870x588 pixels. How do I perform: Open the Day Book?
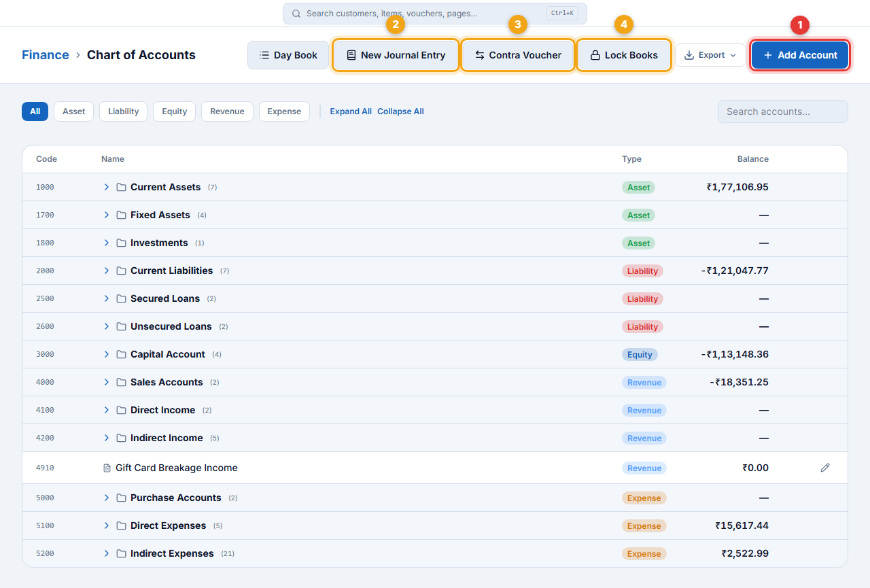point(288,55)
